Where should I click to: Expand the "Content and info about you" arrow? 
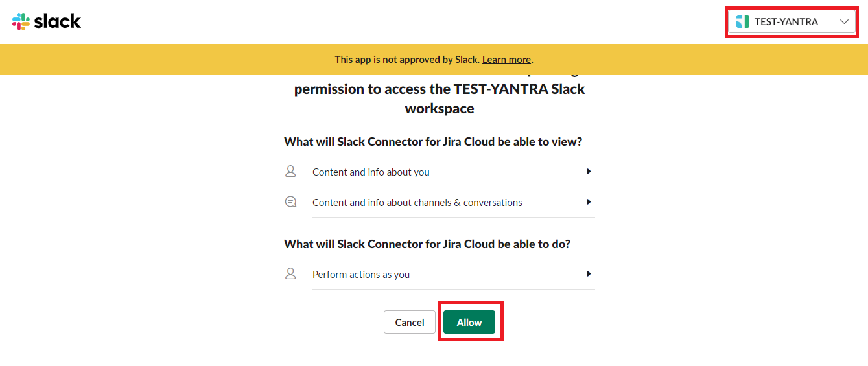[589, 172]
